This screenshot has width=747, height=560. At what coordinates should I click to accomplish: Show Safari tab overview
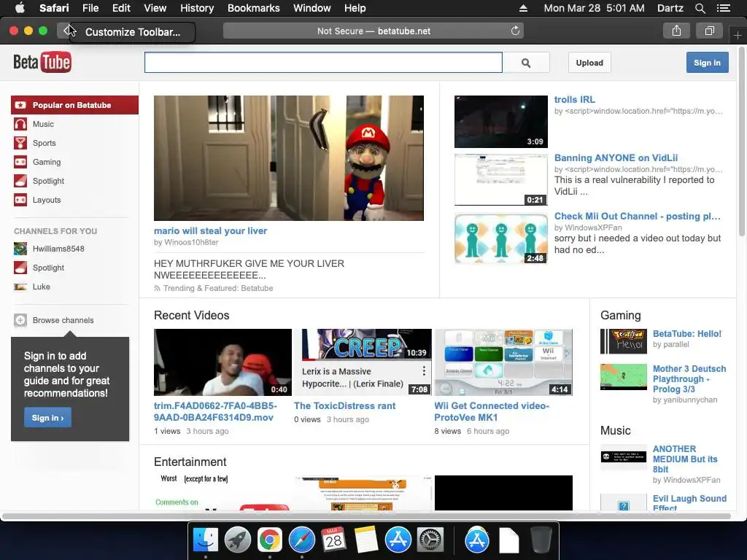pyautogui.click(x=709, y=31)
